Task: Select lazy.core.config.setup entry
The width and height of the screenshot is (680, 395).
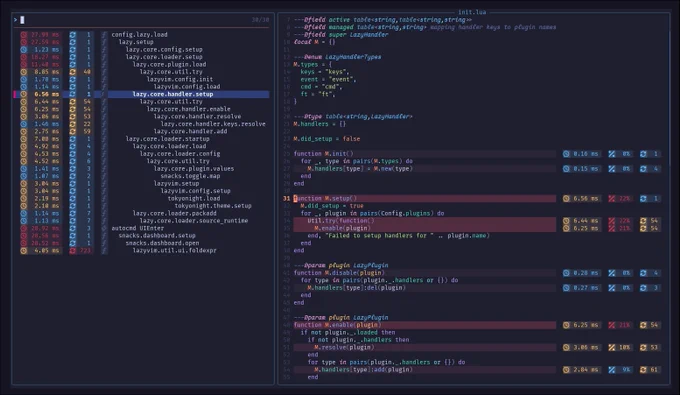Action: click(x=164, y=49)
